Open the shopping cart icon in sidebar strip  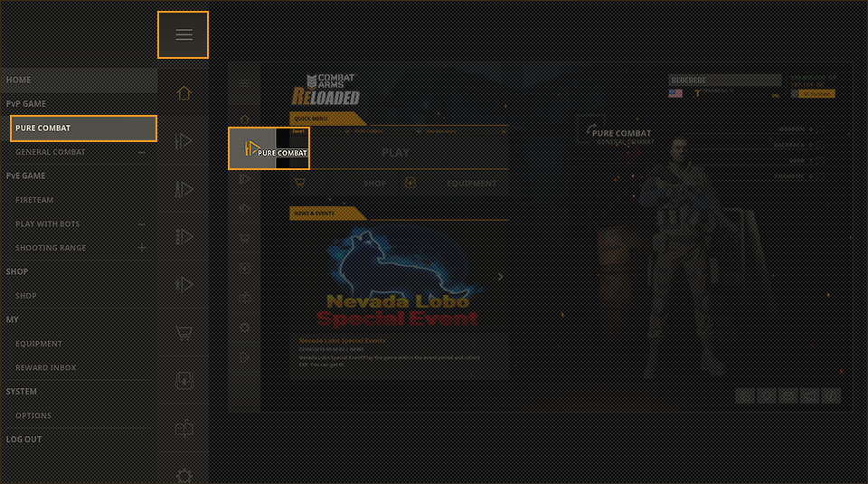pyautogui.click(x=184, y=332)
